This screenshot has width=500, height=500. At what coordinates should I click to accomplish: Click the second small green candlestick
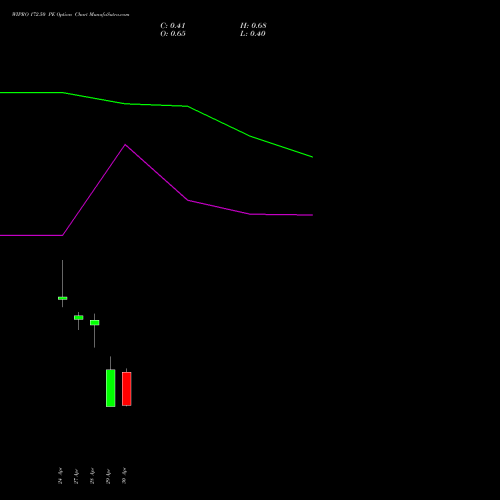click(79, 318)
